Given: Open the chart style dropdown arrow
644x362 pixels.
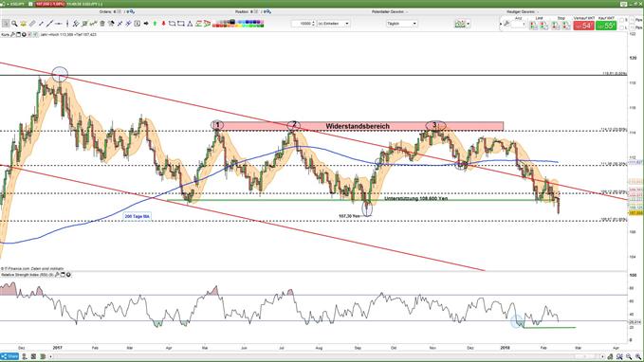Looking at the screenshot, I should tap(469, 24).
